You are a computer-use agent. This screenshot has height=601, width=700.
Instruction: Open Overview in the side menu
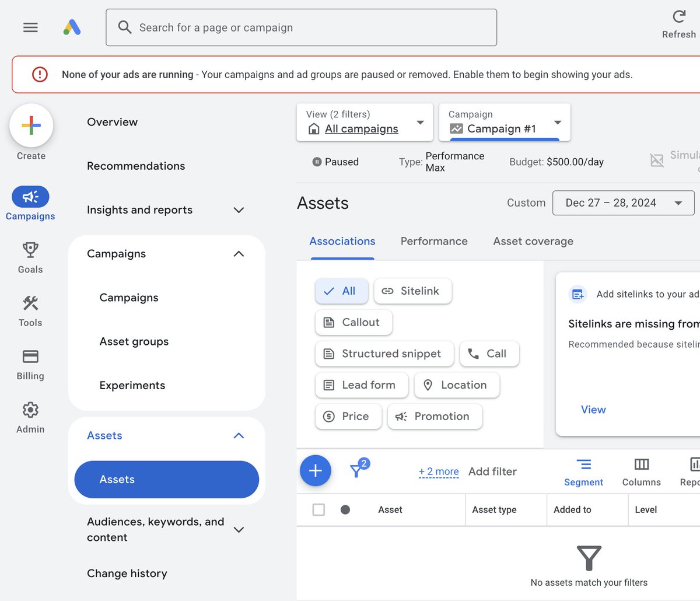[x=113, y=122]
